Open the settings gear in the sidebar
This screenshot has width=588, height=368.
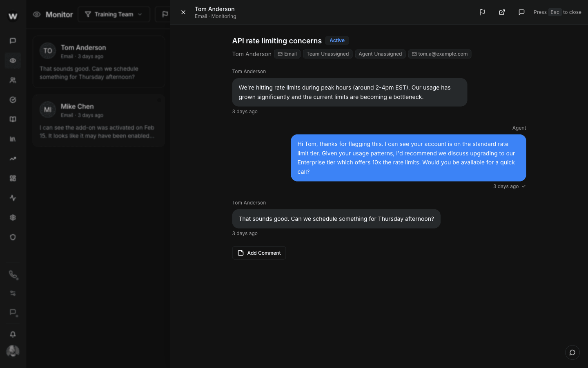pos(13,217)
